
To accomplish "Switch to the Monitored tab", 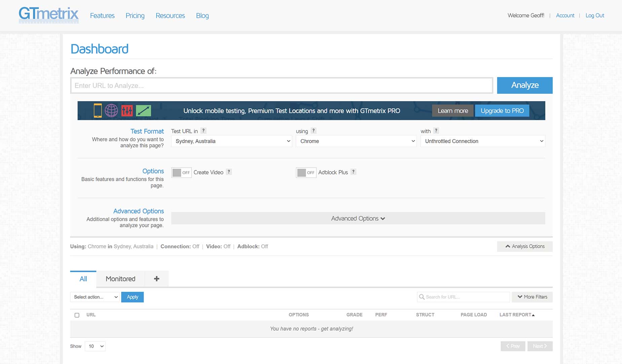I will tap(120, 279).
